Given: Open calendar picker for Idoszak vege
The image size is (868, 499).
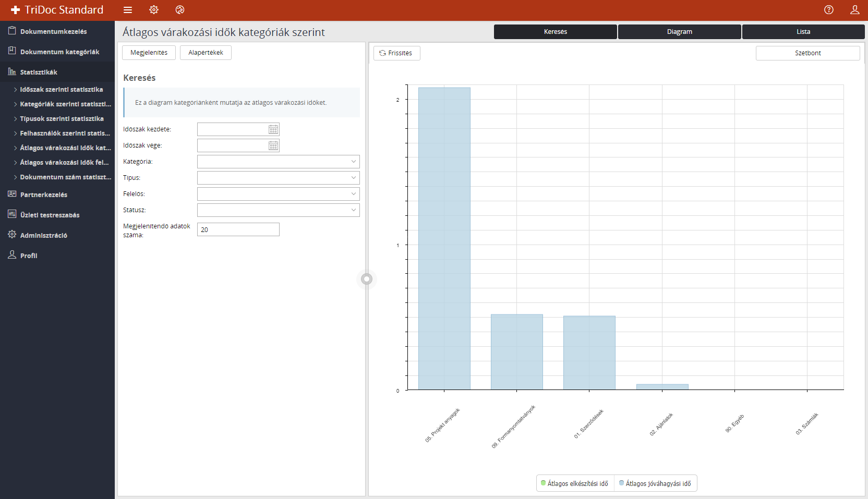Looking at the screenshot, I should 273,145.
